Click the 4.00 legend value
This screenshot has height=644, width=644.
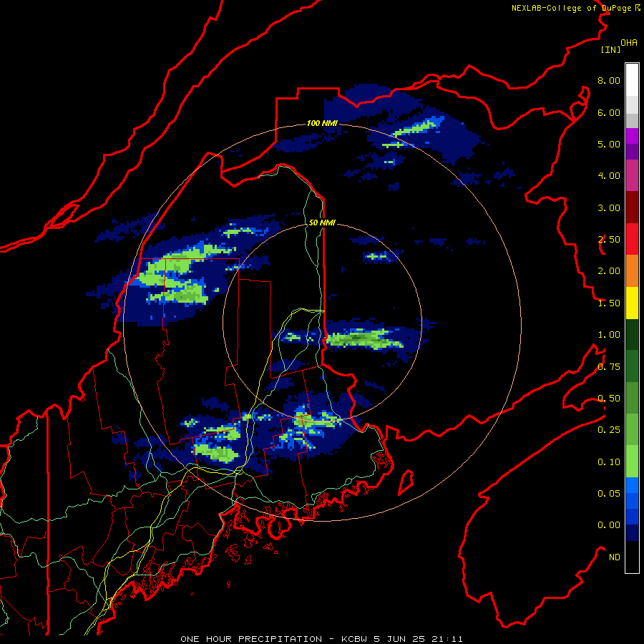[609, 176]
